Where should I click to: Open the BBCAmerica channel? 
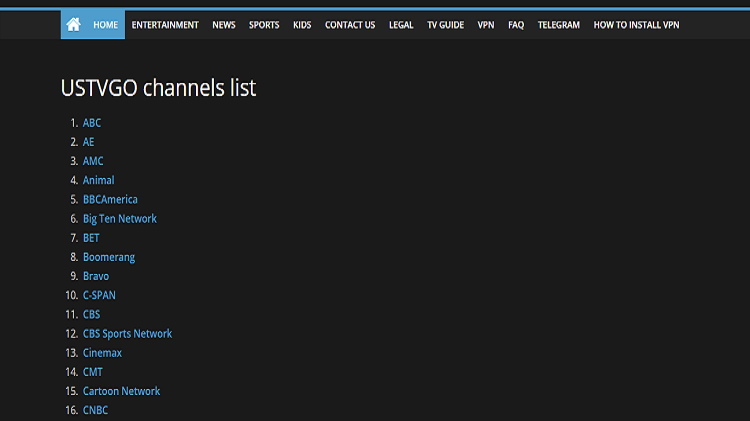pyautogui.click(x=110, y=199)
